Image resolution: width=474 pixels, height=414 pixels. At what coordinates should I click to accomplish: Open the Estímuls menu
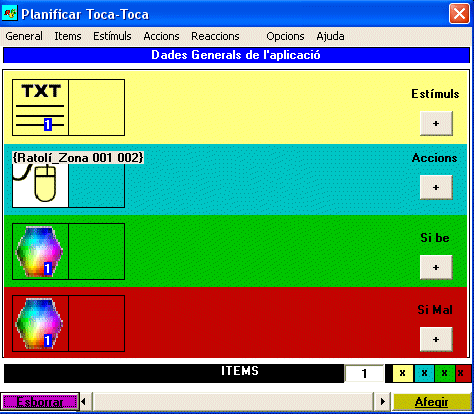[112, 36]
